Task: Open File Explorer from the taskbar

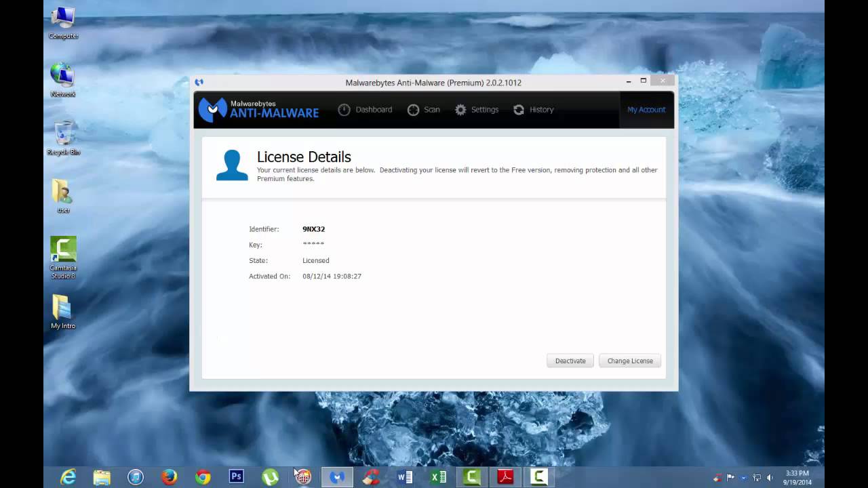Action: pos(102,477)
